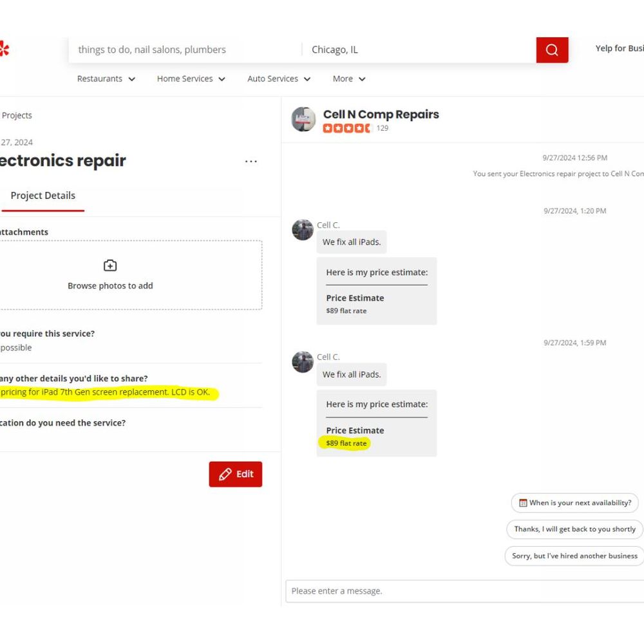Click 'Browse photos to add' upload area
Viewport: 644px width, 644px height.
(x=130, y=275)
